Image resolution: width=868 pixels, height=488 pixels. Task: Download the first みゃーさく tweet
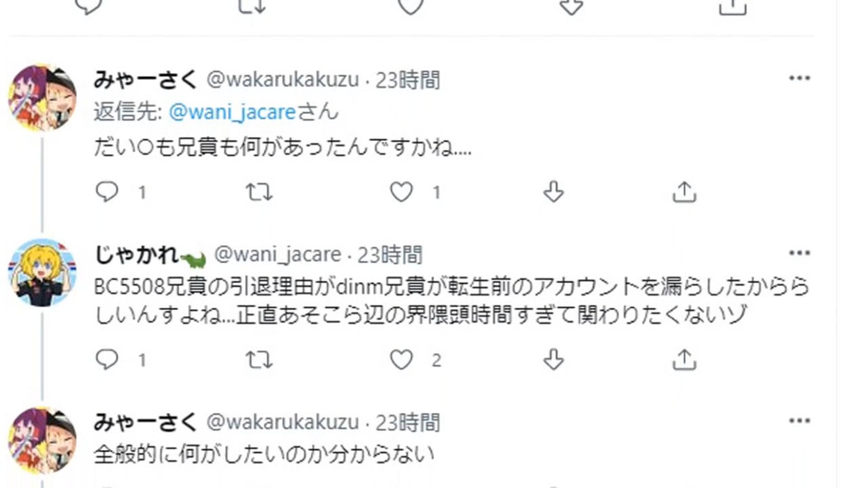point(553,192)
